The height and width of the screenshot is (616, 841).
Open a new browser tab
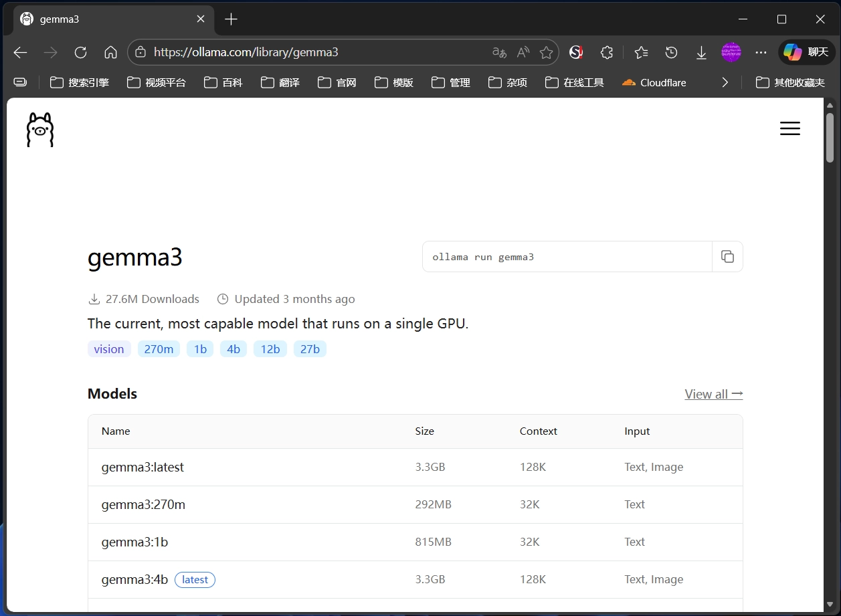pyautogui.click(x=231, y=19)
